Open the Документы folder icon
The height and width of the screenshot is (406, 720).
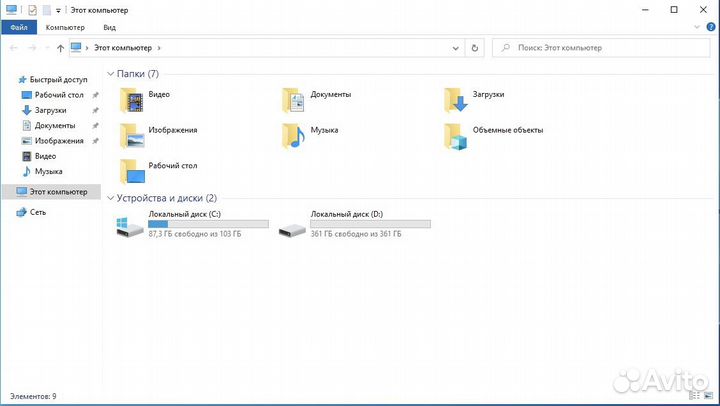(x=294, y=98)
